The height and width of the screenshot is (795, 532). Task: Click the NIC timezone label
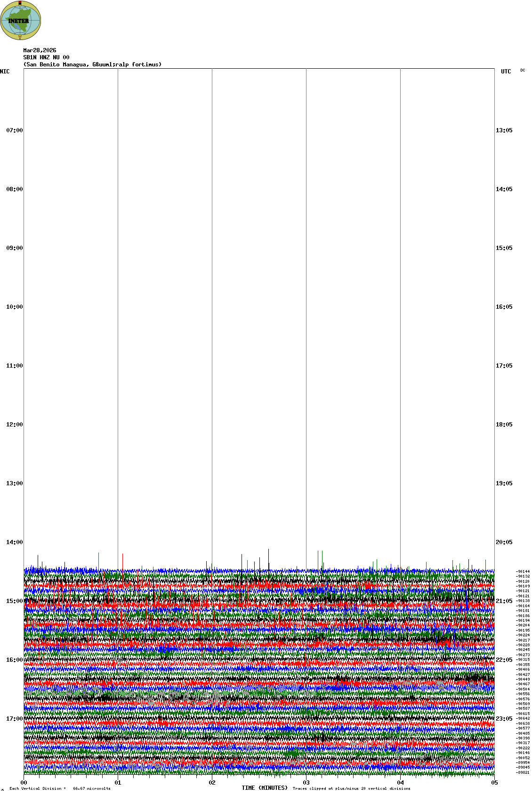click(5, 72)
